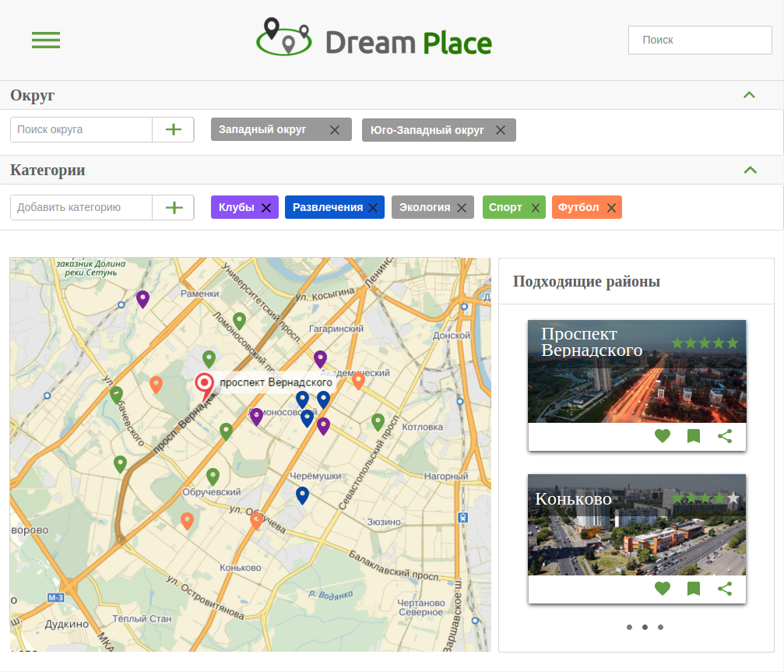Focus the Поиск округа field
Image resolution: width=784 pixels, height=672 pixels.
click(x=81, y=129)
